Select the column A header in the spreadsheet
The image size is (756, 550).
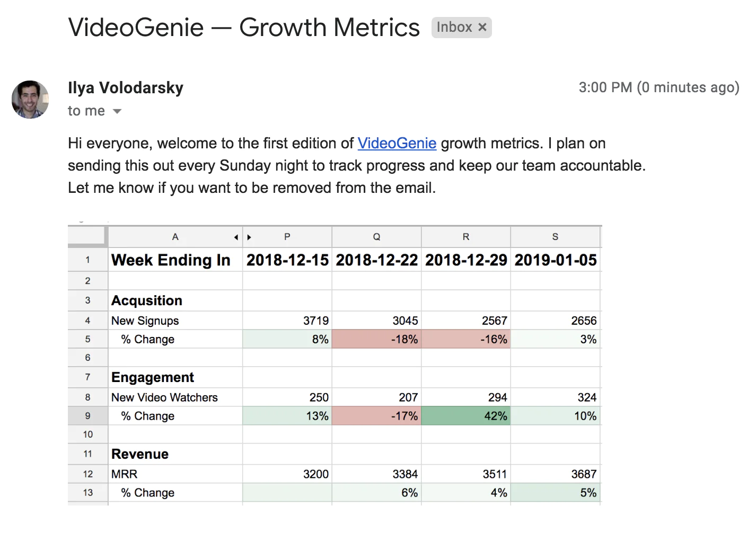(175, 237)
